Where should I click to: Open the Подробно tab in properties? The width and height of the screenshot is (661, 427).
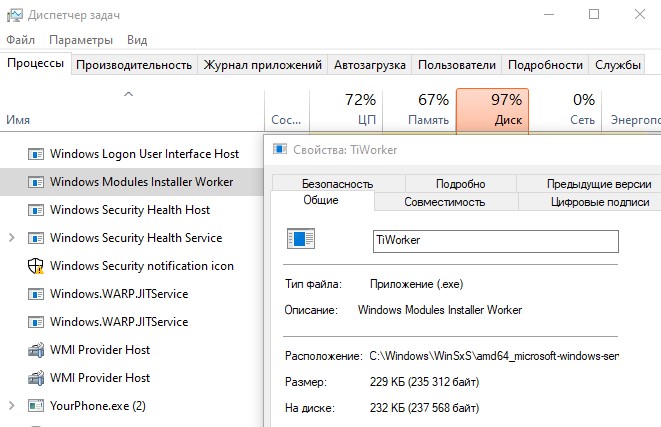pos(460,184)
